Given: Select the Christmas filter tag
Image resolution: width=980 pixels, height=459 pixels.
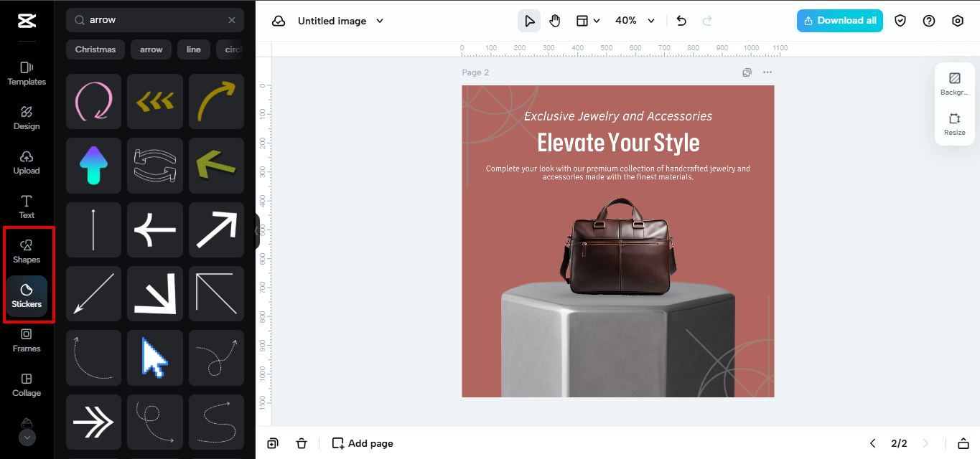Looking at the screenshot, I should pyautogui.click(x=95, y=49).
